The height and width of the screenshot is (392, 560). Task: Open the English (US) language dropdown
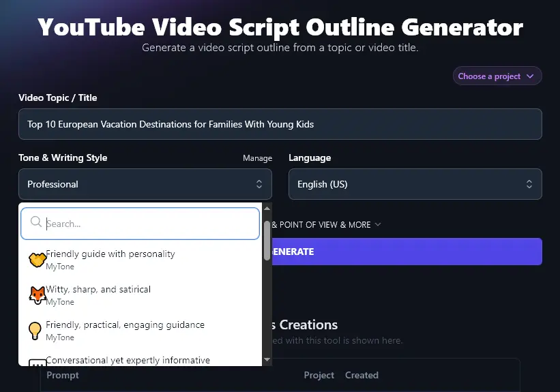[x=415, y=184]
